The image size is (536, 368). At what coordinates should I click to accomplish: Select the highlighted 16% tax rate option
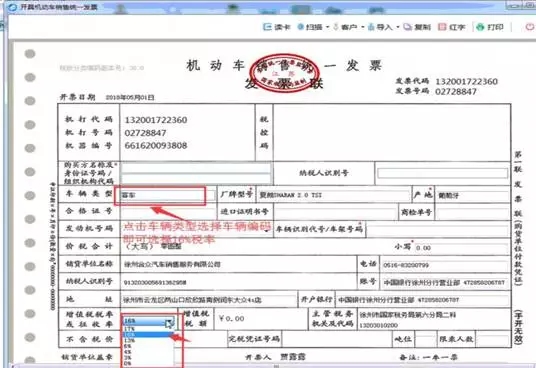(x=148, y=335)
